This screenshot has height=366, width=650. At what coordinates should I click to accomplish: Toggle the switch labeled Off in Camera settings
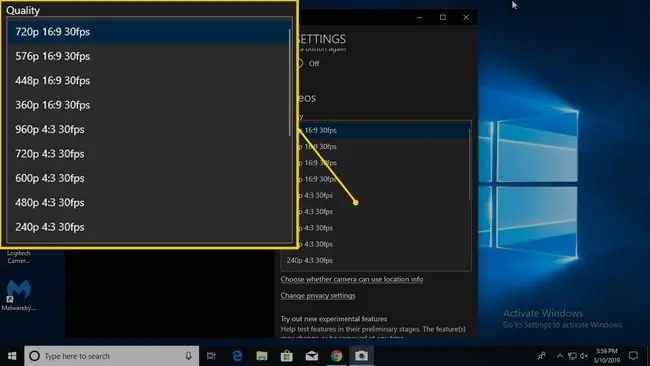[301, 63]
